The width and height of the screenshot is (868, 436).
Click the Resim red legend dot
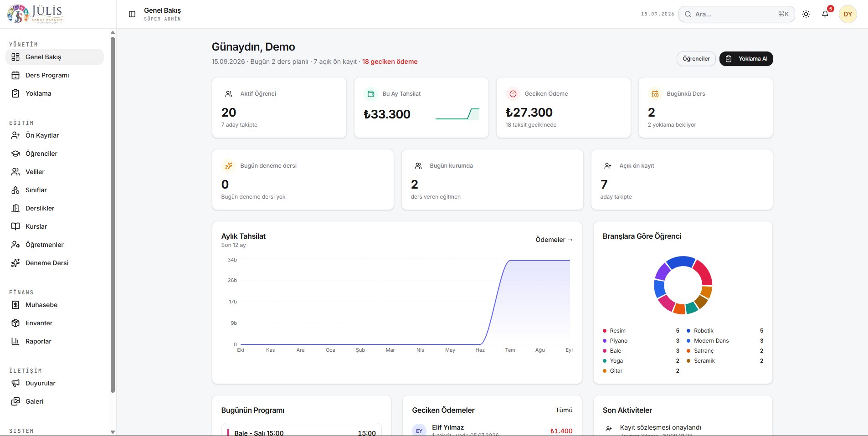tap(605, 331)
